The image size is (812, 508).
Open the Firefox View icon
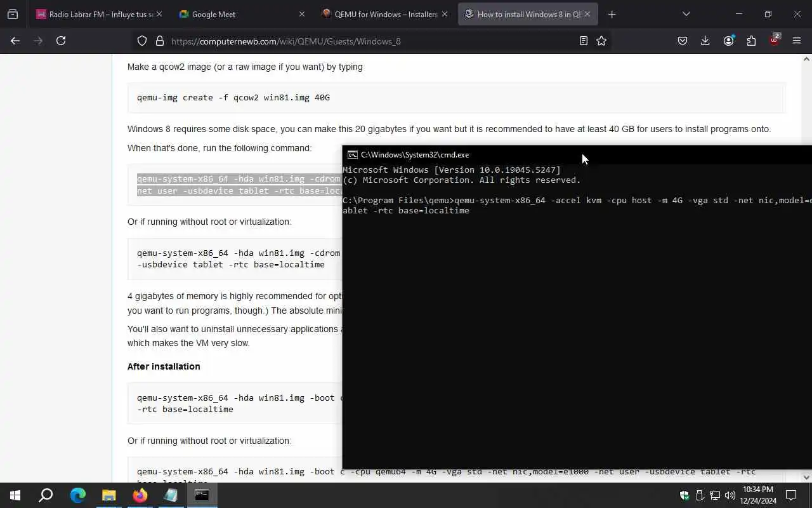[x=13, y=14]
